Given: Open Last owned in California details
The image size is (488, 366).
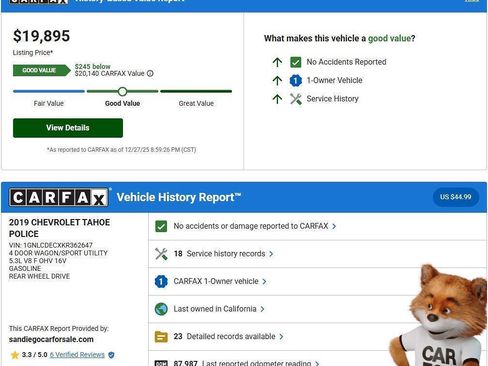Looking at the screenshot, I should coord(215,309).
